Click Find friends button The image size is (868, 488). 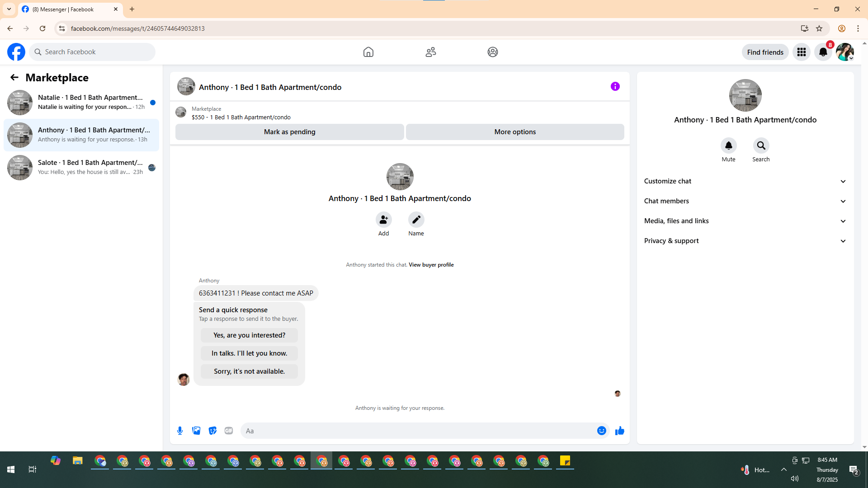click(x=765, y=52)
